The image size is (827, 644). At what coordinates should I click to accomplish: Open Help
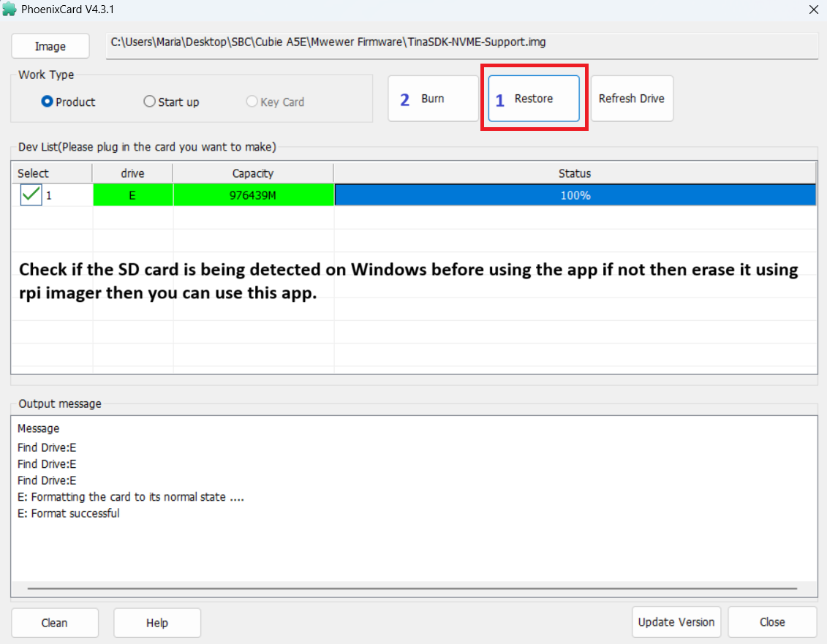(x=157, y=623)
